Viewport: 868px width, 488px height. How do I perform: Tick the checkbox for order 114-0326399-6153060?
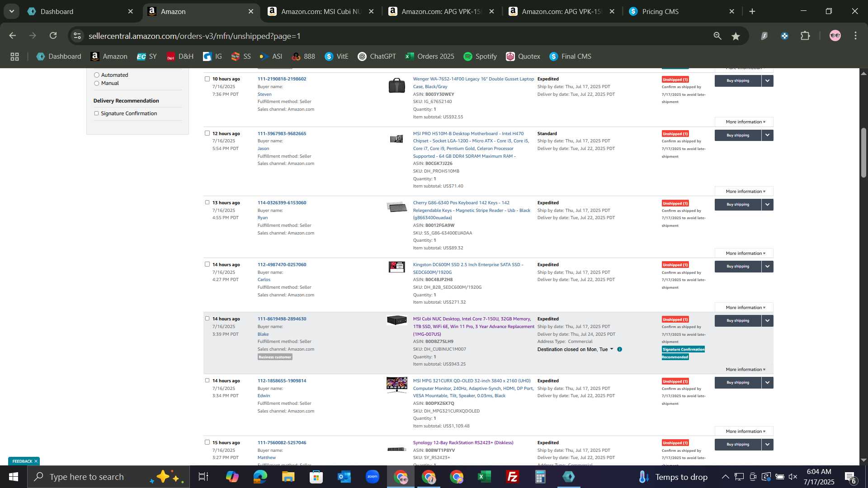pos(207,202)
